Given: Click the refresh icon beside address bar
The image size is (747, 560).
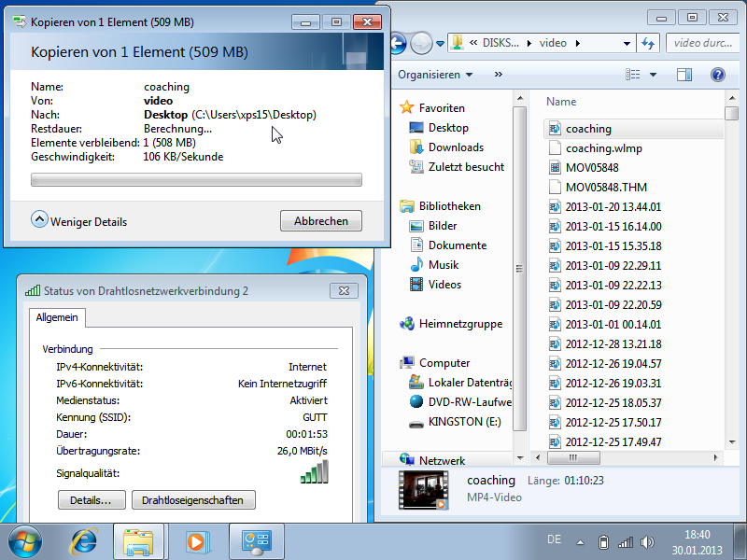Looking at the screenshot, I should [649, 43].
